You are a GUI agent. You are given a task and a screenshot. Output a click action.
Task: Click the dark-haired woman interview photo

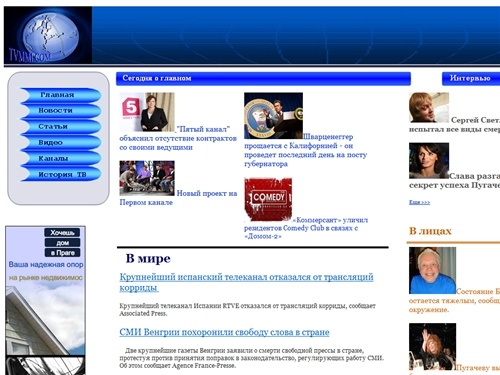point(429,161)
